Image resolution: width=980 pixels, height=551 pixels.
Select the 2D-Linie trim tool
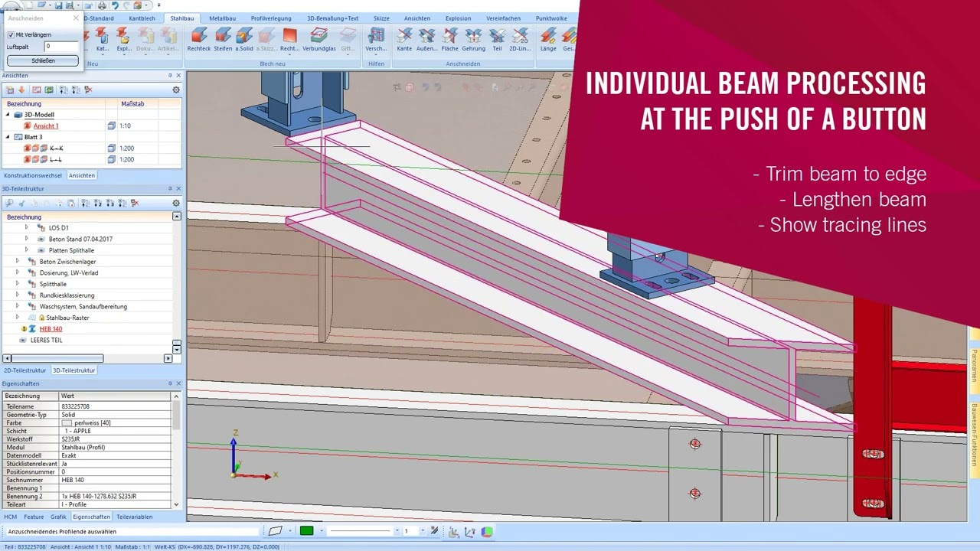point(520,40)
